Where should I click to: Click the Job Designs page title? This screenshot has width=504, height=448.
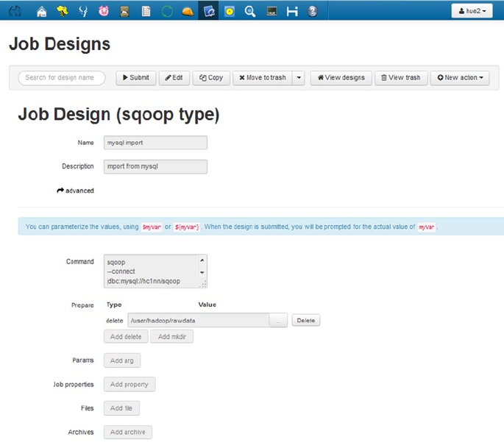pyautogui.click(x=60, y=44)
